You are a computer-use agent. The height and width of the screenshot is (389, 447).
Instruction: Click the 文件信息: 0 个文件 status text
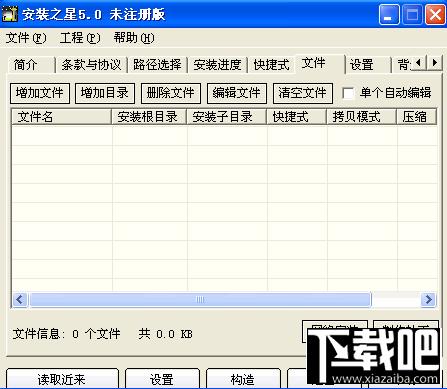[66, 334]
